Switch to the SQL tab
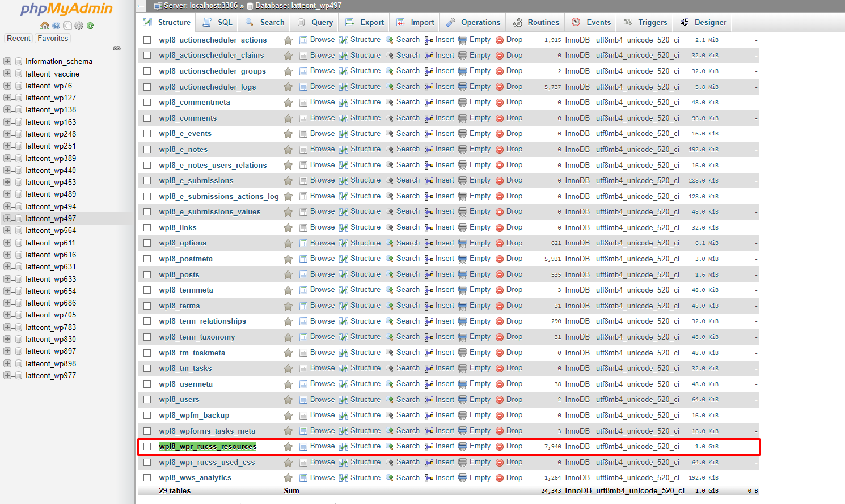 (x=218, y=22)
